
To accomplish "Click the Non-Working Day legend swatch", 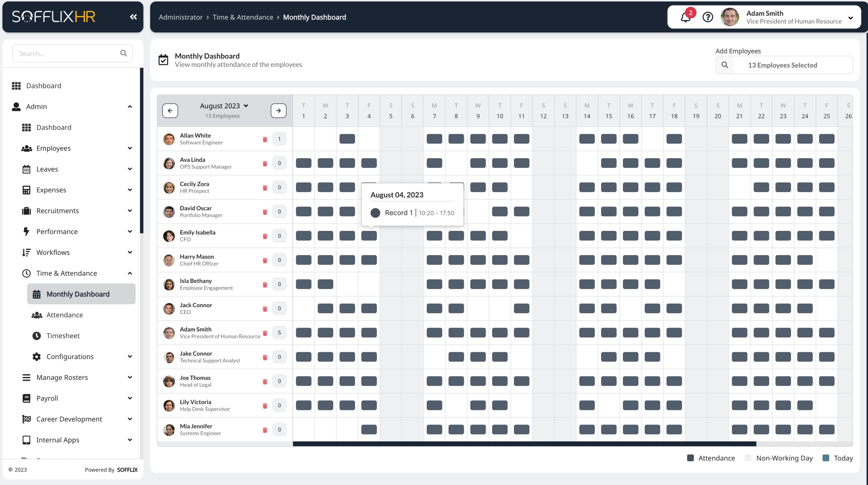I will click(x=748, y=458).
